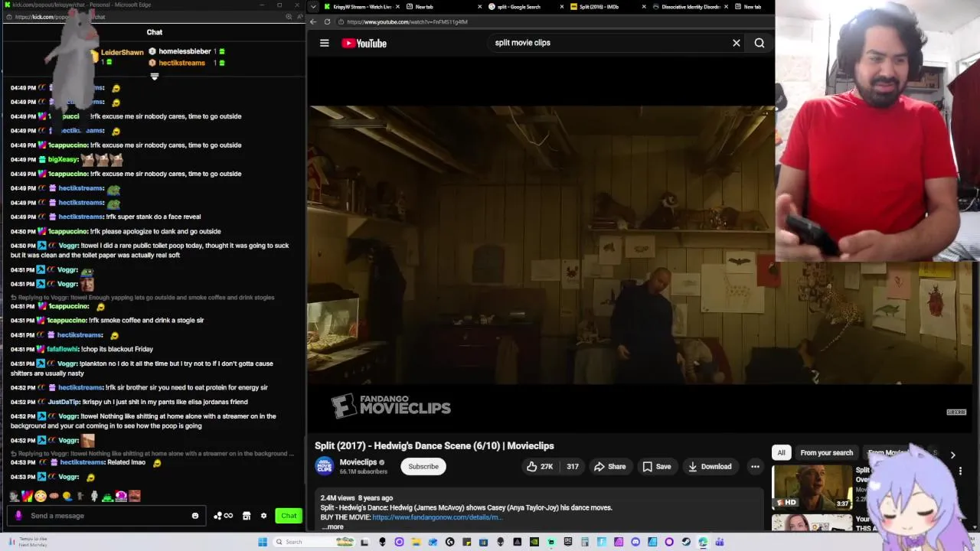Viewport: 980px width, 551px height.
Task: Select the blushing face quick emote
Action: point(40,496)
